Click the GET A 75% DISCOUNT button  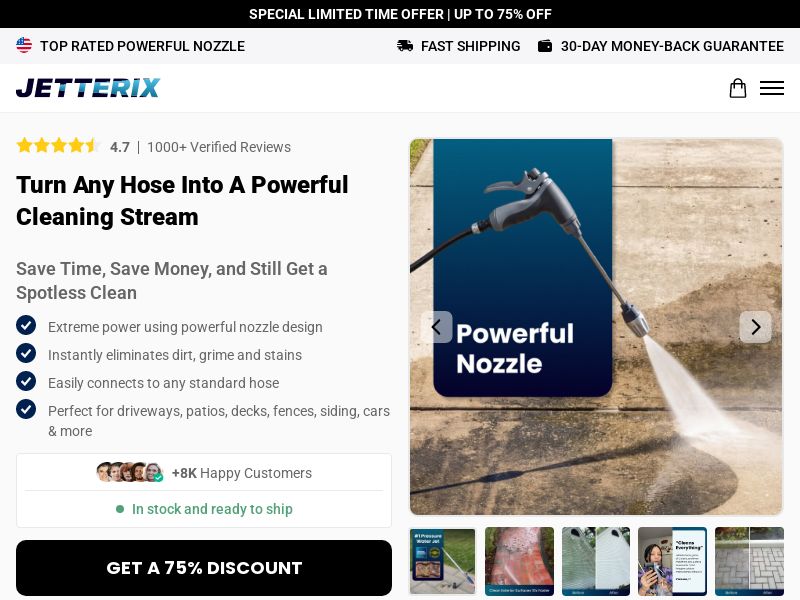point(204,567)
